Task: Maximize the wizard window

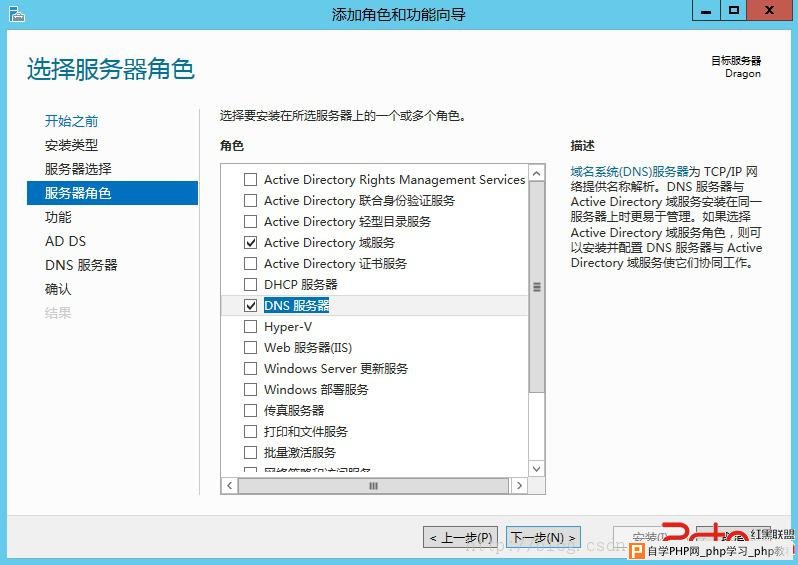Action: 734,11
